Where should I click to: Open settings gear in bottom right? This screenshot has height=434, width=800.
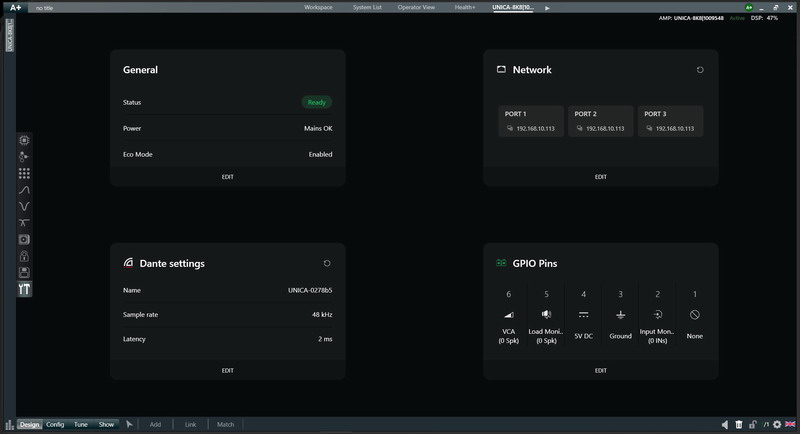click(776, 425)
